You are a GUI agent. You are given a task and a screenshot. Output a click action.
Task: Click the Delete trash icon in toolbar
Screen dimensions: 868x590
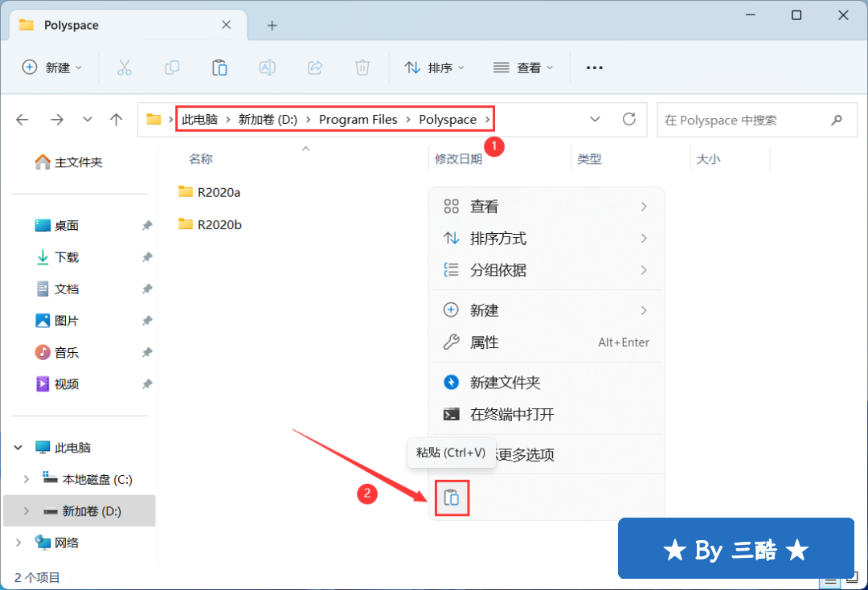click(362, 68)
